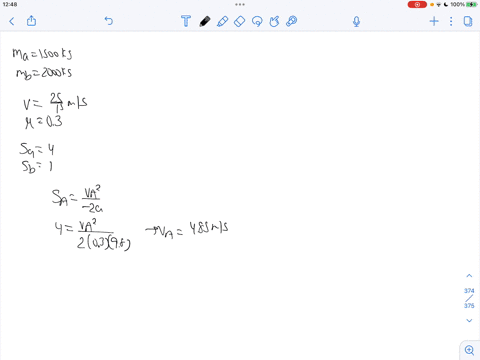Open the tape/ruler tool
The width and height of the screenshot is (480, 360).
coord(292,21)
